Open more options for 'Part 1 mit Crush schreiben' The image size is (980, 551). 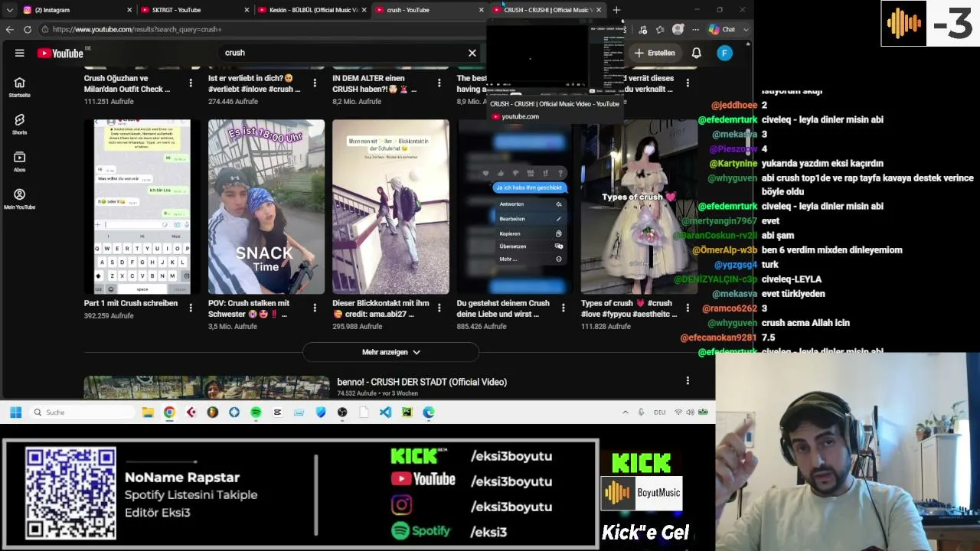coord(191,308)
